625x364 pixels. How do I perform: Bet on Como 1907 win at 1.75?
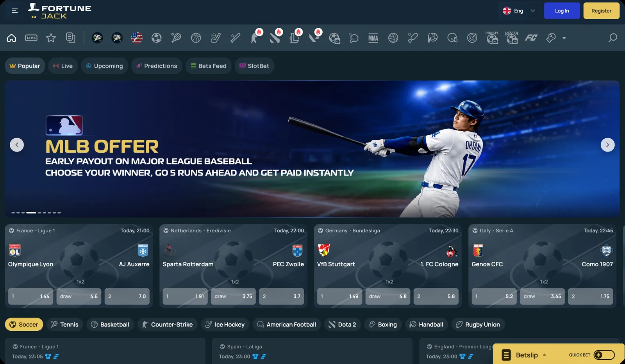[591, 296]
